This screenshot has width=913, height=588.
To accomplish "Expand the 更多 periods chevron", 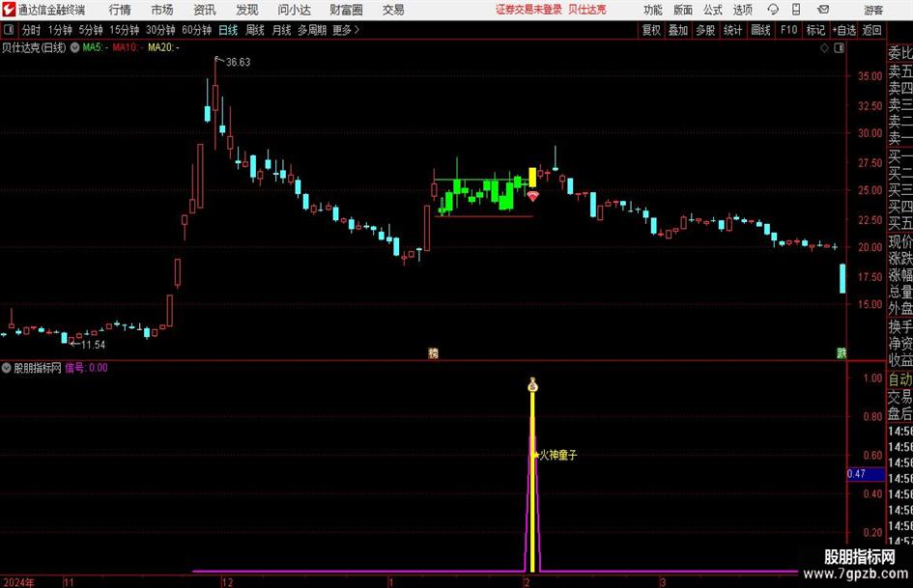I will coord(357,30).
